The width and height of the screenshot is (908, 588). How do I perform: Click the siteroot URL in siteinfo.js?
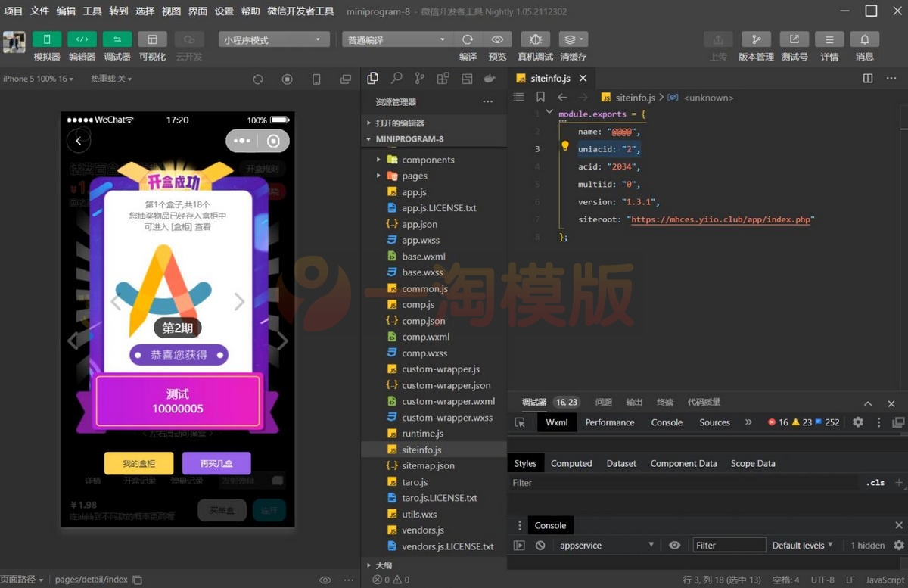click(720, 219)
